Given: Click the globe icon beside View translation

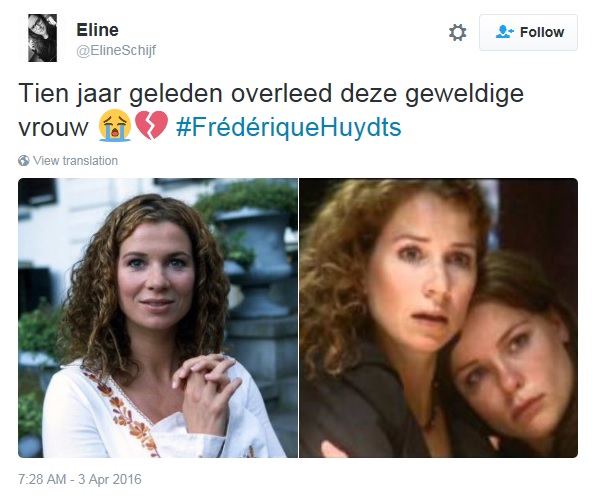Looking at the screenshot, I should click(x=24, y=161).
